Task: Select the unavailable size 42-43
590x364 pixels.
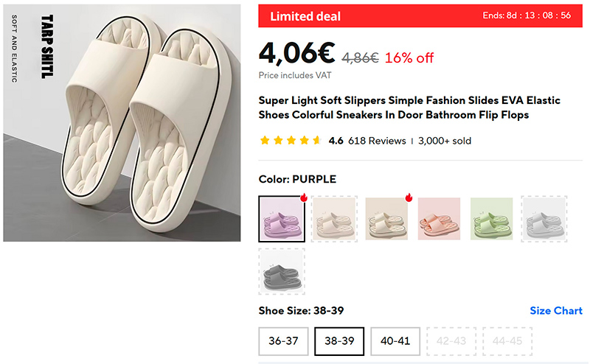Action: click(451, 341)
